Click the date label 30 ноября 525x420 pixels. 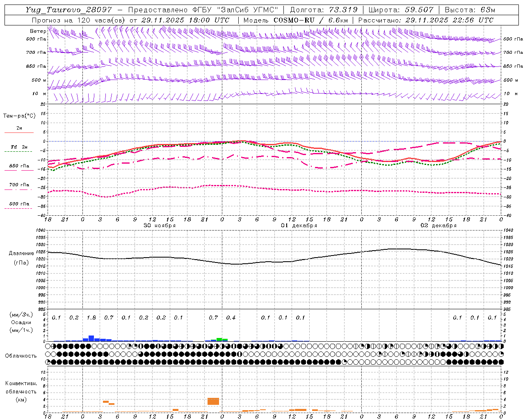tap(160, 226)
